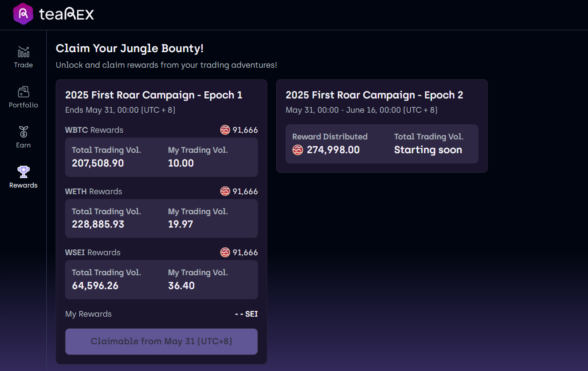The image size is (588, 371).
Task: Select the Epoch 1 campaign title
Action: 154,95
